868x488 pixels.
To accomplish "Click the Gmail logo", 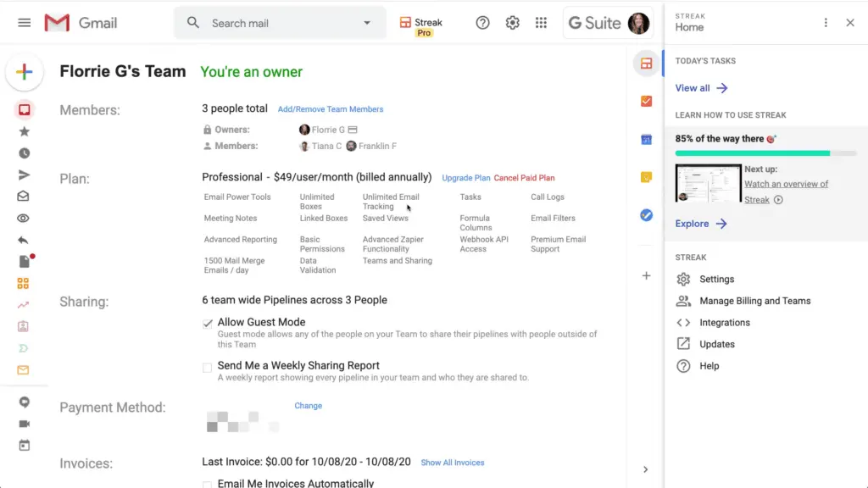I will click(81, 23).
